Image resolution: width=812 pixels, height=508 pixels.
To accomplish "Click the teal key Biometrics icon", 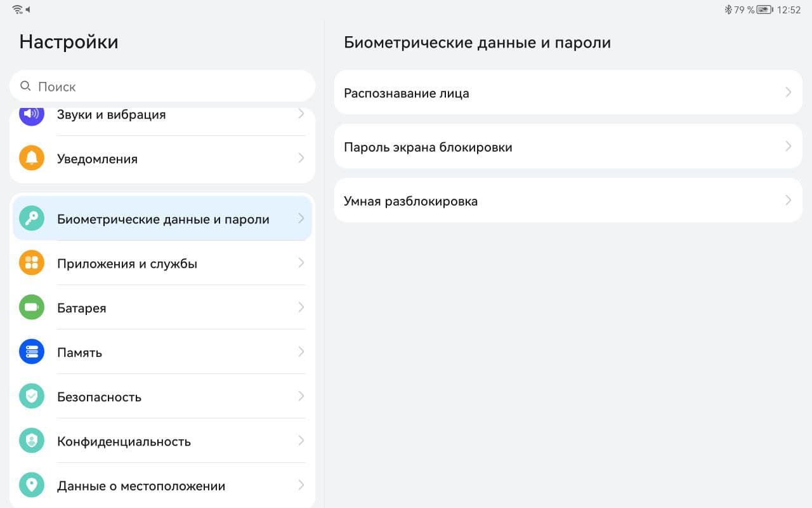I will click(x=32, y=218).
